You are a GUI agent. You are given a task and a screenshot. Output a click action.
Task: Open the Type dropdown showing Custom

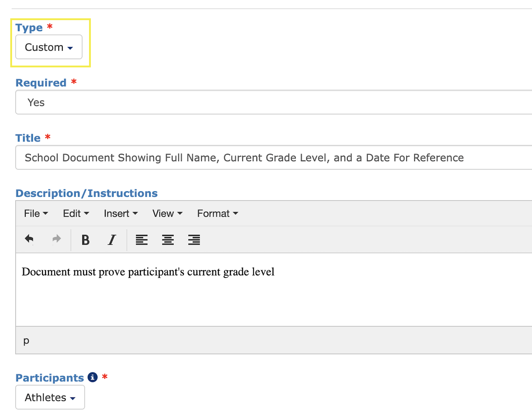(x=49, y=47)
